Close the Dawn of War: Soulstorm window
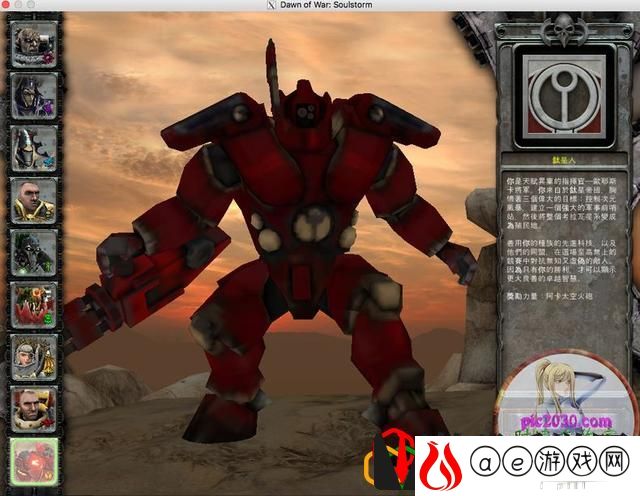The image size is (640, 496). coord(6,4)
